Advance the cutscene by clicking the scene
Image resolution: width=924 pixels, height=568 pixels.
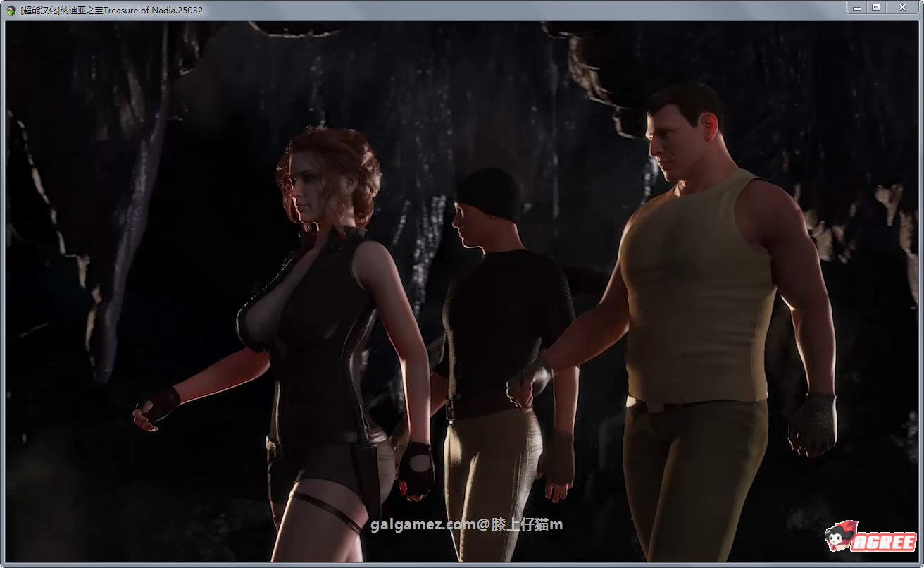[x=462, y=291]
